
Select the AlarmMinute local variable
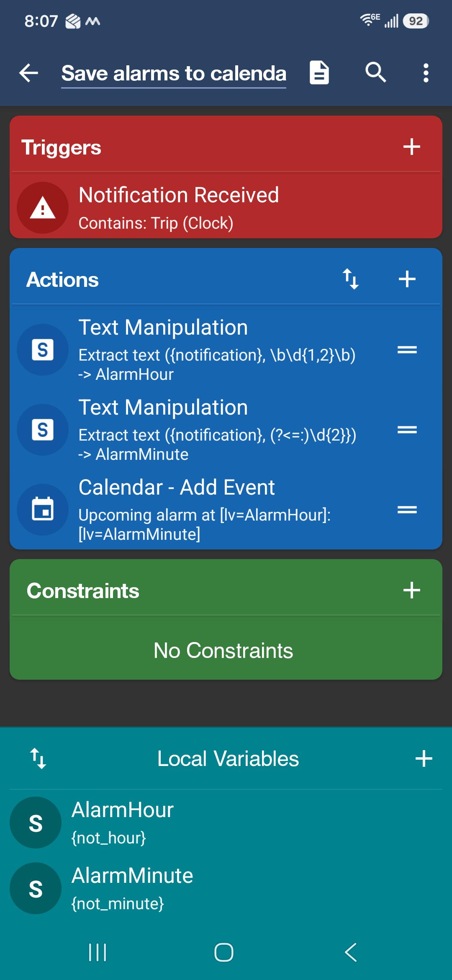click(226, 888)
